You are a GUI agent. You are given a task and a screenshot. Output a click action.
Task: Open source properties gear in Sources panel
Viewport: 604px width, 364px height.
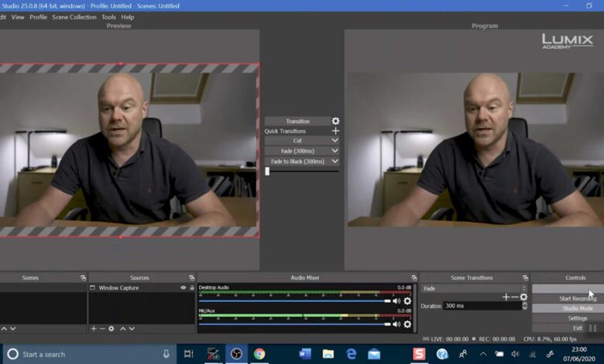pos(112,329)
